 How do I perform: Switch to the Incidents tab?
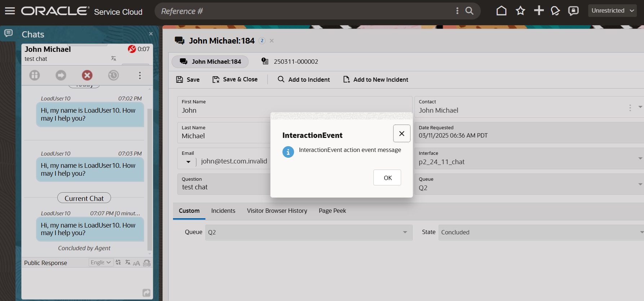pyautogui.click(x=223, y=211)
